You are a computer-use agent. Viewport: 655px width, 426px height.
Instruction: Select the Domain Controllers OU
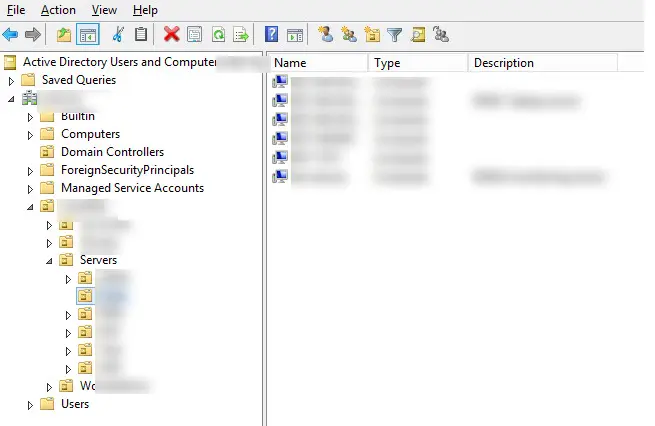(112, 152)
